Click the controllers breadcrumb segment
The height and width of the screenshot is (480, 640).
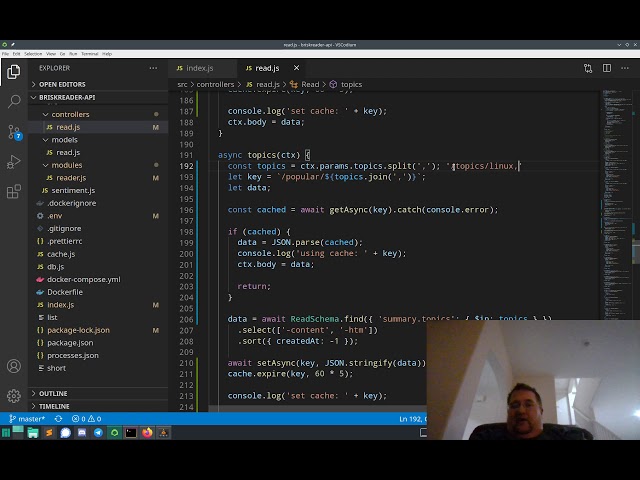click(215, 84)
